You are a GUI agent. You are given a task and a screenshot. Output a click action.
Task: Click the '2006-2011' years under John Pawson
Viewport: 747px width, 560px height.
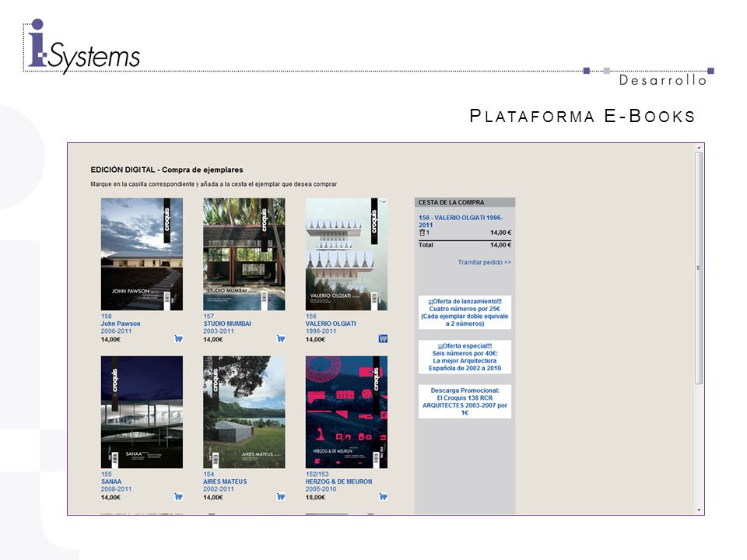click(x=116, y=331)
